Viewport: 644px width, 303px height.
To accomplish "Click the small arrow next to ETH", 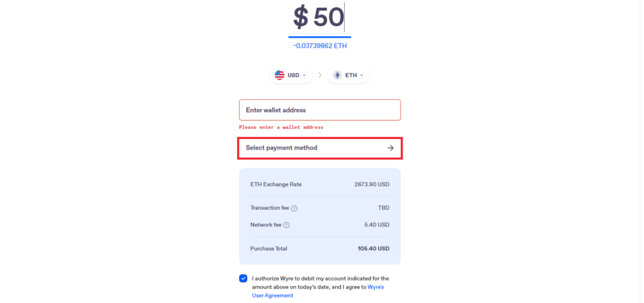I will [x=362, y=75].
